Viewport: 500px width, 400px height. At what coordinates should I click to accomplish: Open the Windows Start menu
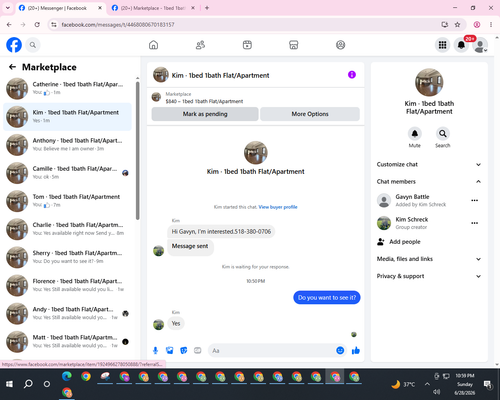(9, 384)
